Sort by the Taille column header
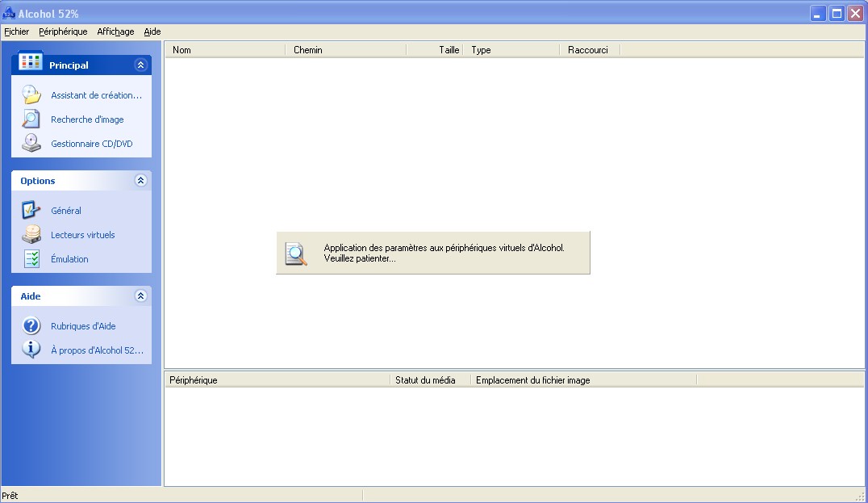The image size is (868, 503). click(x=435, y=50)
